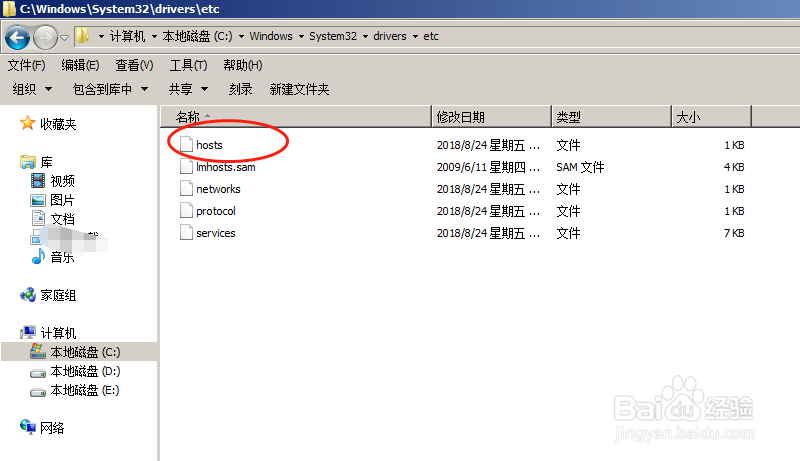800x461 pixels.
Task: Click 本地磁盘 (C:) breadcrumb in address bar
Action: (x=197, y=36)
